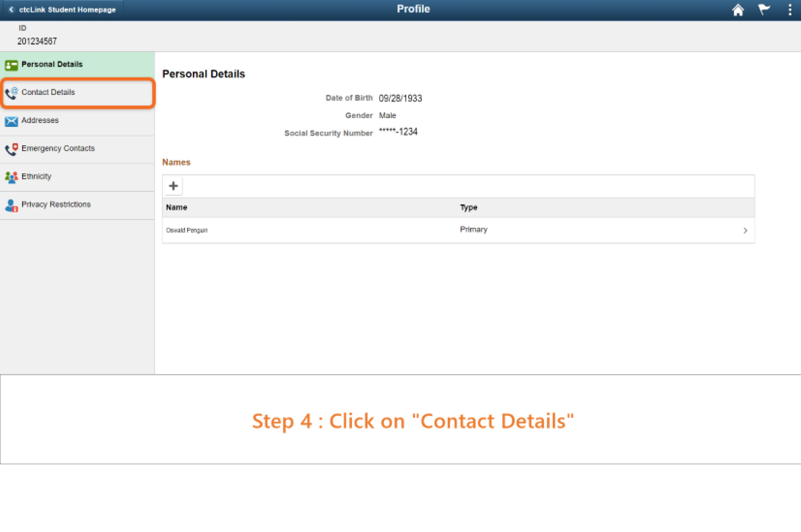Open the Ethnicity sidebar item
The width and height of the screenshot is (801, 532).
click(x=36, y=176)
